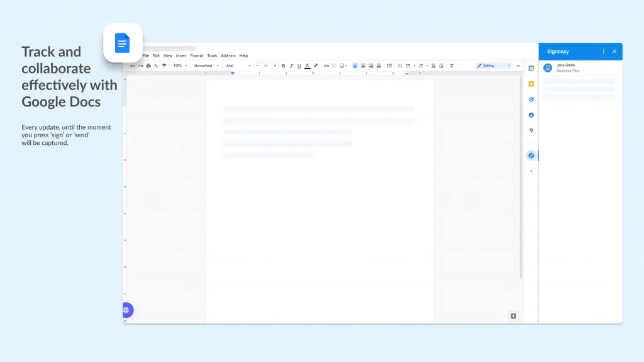Run spelling and grammar check icon
This screenshot has width=644, height=362.
pyautogui.click(x=156, y=66)
